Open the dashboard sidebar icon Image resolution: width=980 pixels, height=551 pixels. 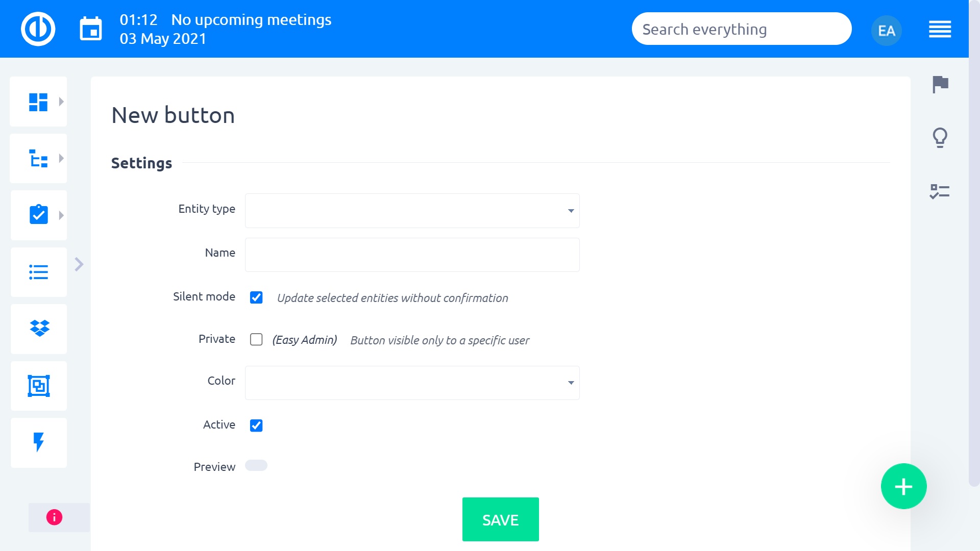(38, 102)
